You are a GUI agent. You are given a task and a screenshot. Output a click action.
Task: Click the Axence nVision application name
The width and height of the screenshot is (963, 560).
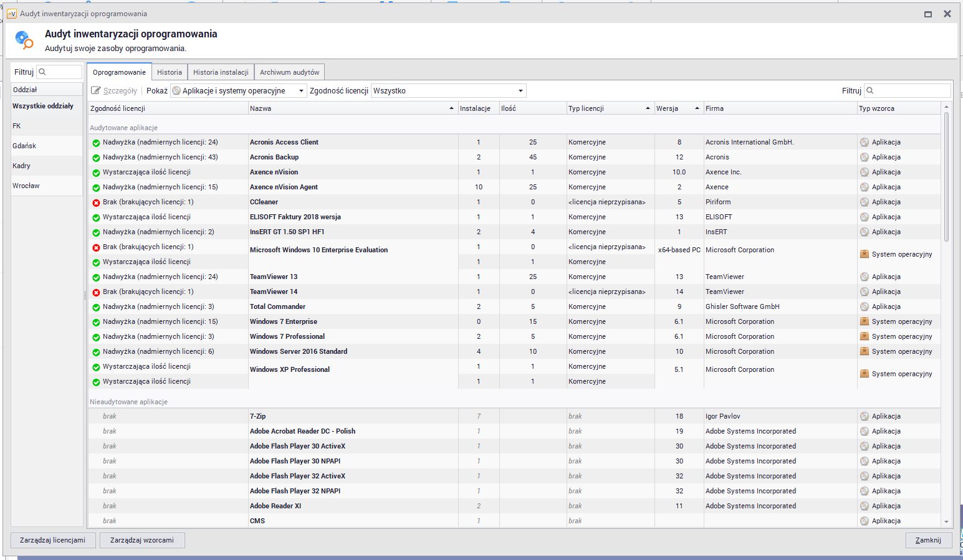pyautogui.click(x=274, y=172)
